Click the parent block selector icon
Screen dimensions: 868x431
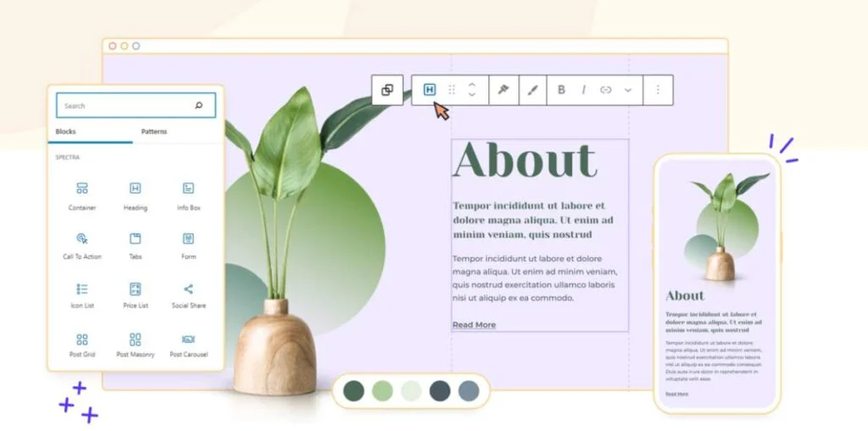(x=387, y=90)
